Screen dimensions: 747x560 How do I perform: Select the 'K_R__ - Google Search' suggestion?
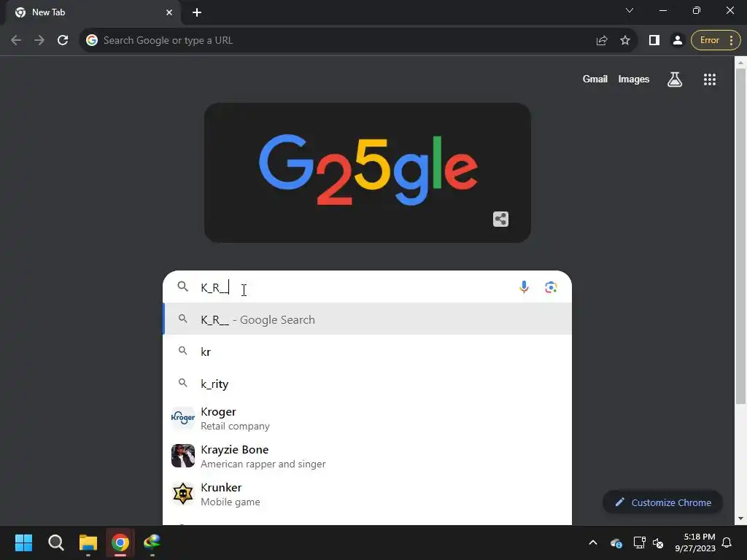point(368,319)
